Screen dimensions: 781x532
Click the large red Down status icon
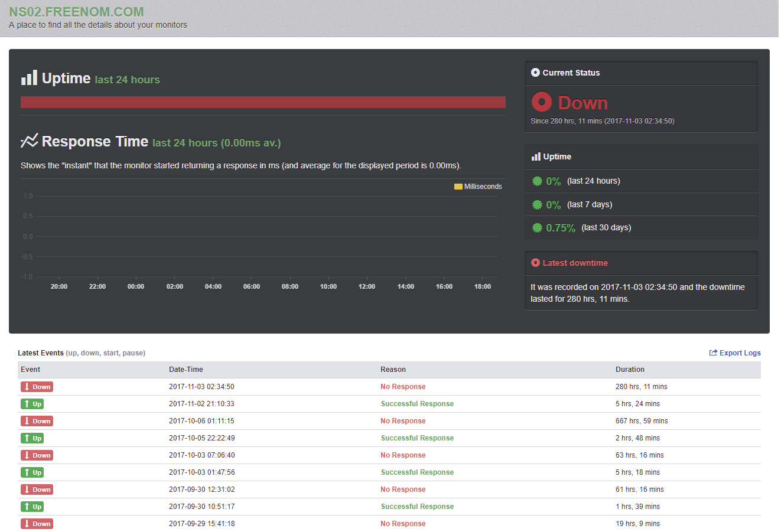[x=542, y=102]
